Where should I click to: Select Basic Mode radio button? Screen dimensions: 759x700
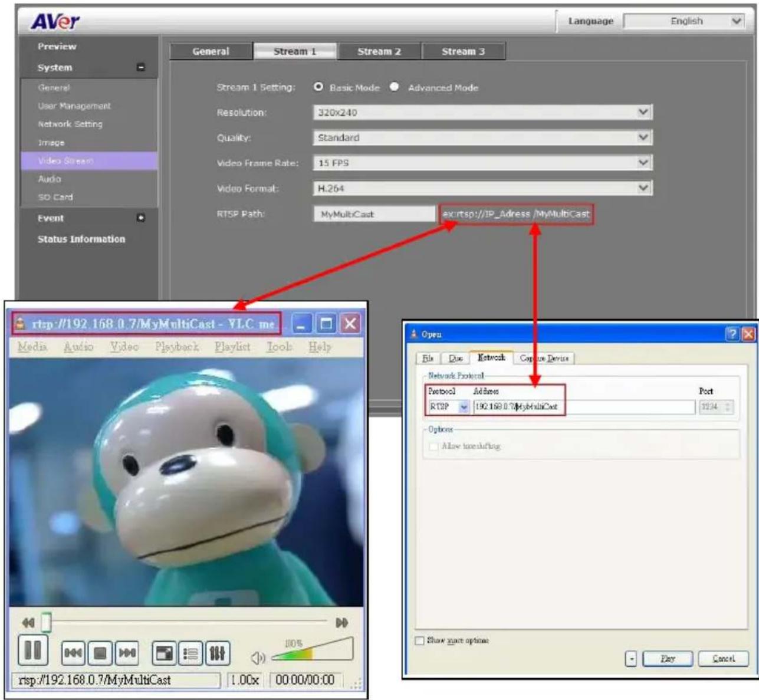[318, 87]
